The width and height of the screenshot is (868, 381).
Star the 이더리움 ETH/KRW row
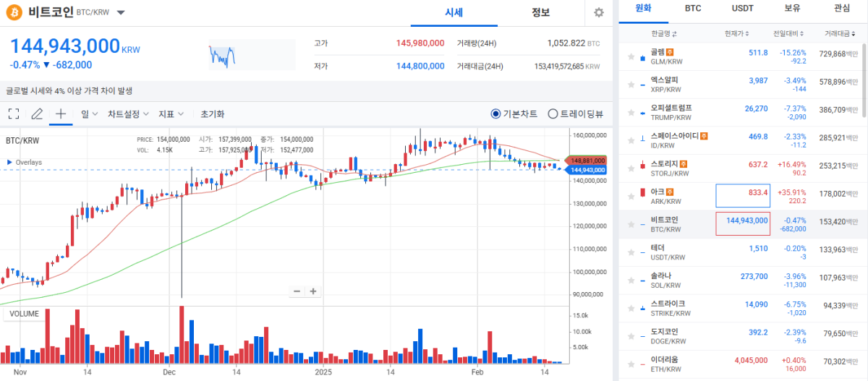(631, 365)
